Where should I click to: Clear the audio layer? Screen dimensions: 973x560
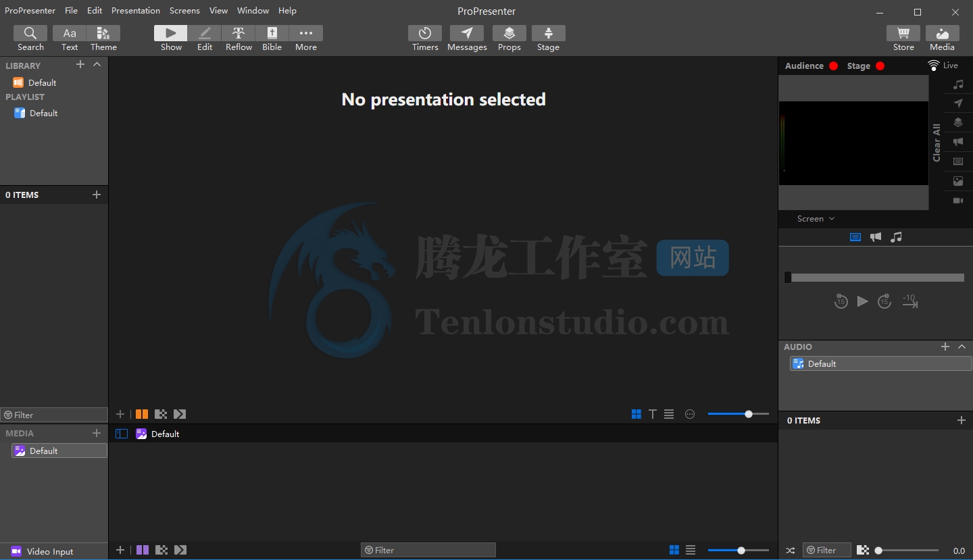click(x=958, y=84)
